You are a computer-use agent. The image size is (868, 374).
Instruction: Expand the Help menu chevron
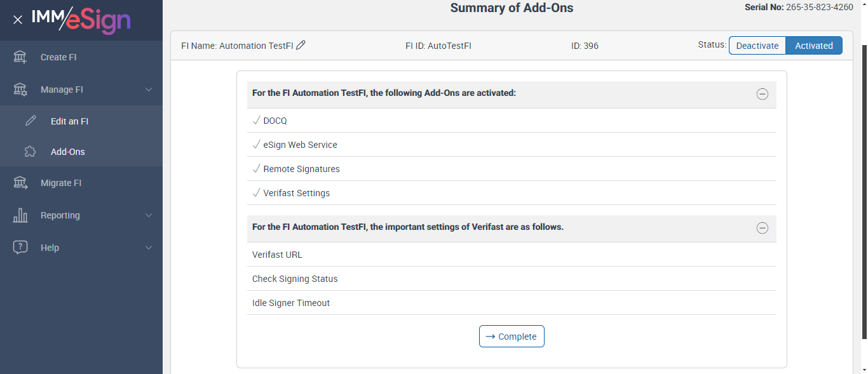point(149,248)
